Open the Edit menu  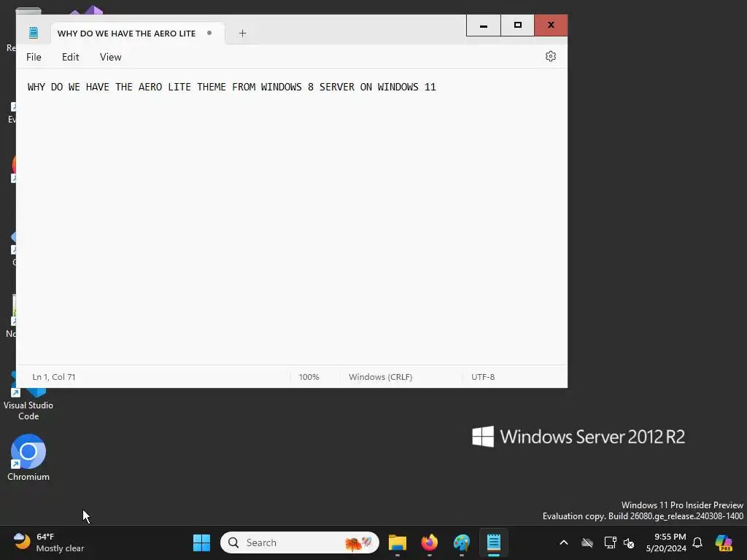(70, 57)
